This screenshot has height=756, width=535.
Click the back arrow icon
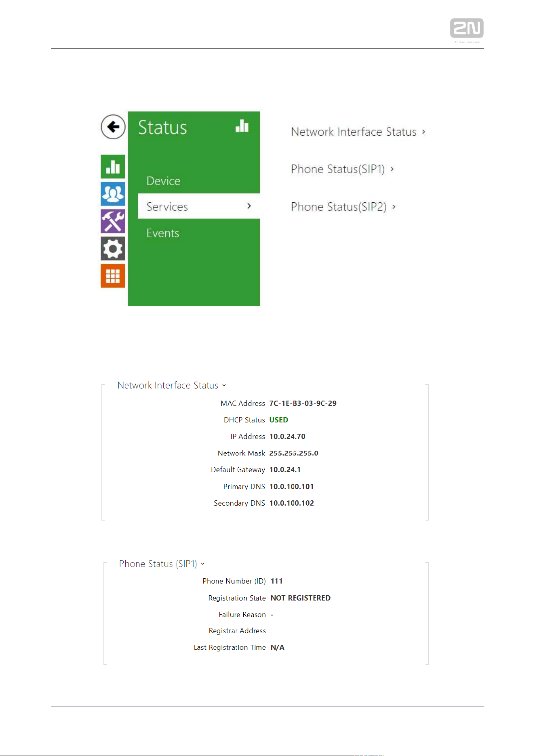click(x=113, y=127)
